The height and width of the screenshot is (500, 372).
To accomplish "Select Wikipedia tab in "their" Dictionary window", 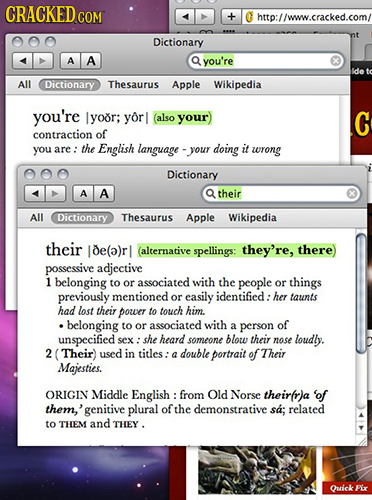I will (252, 218).
